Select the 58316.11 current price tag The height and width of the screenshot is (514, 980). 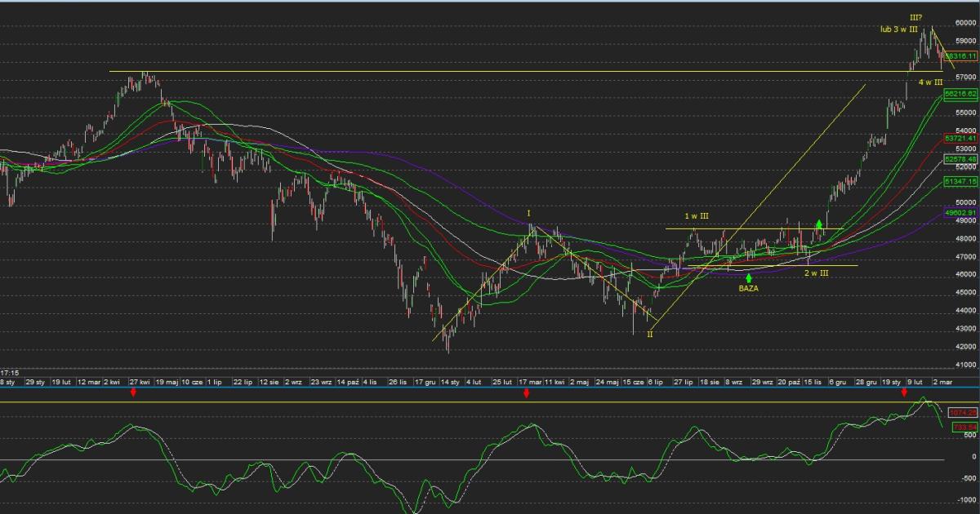coord(960,55)
